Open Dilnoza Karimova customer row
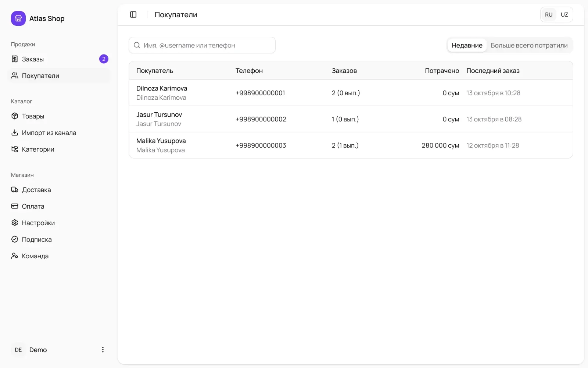 (351, 93)
